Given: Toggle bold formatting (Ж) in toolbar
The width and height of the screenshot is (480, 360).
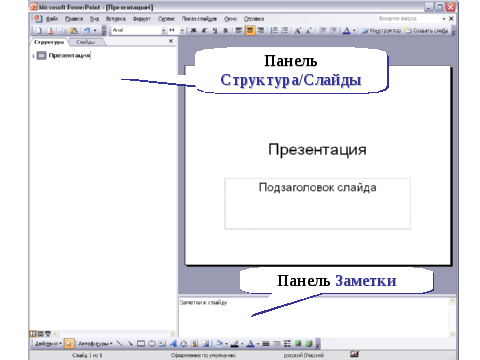Looking at the screenshot, I should 193,30.
